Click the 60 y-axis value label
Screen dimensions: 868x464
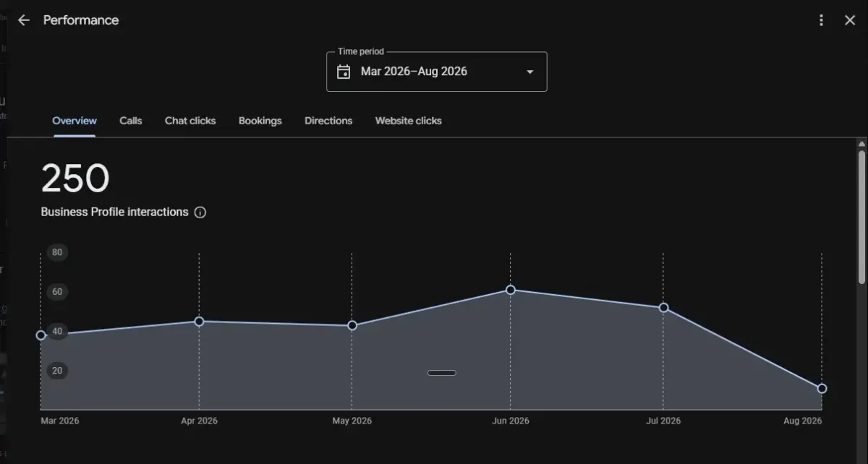coord(57,292)
